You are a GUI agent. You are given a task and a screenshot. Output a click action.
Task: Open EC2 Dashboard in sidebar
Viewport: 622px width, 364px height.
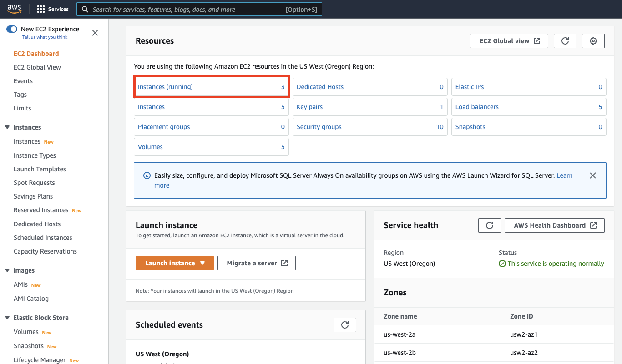[36, 54]
